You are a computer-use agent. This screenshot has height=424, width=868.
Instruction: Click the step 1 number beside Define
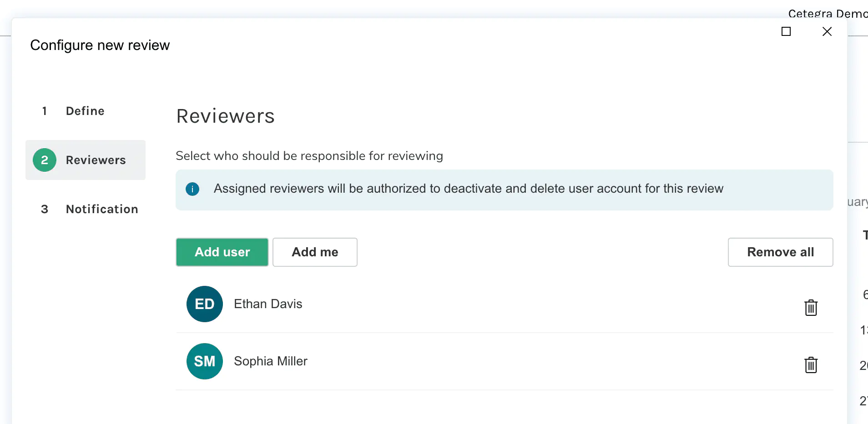pyautogui.click(x=44, y=111)
